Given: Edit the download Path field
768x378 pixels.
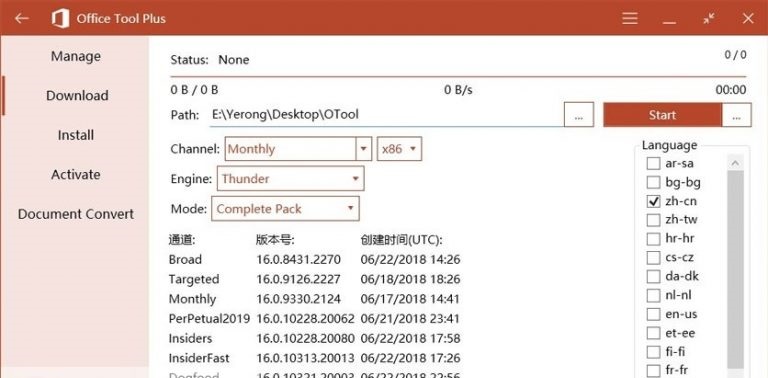Looking at the screenshot, I should pos(386,115).
